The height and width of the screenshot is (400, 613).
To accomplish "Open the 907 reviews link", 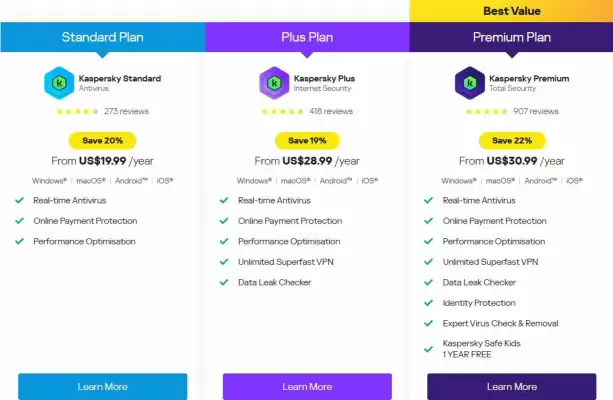I will click(536, 111).
